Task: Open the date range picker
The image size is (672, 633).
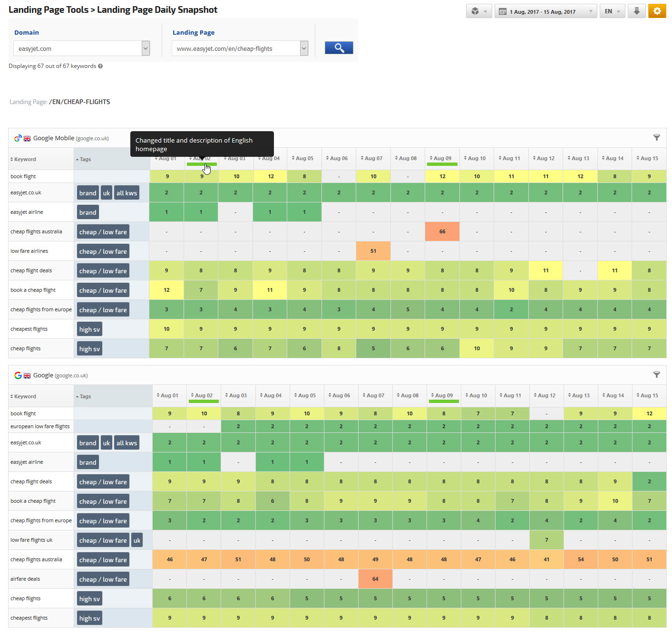Action: click(x=545, y=11)
